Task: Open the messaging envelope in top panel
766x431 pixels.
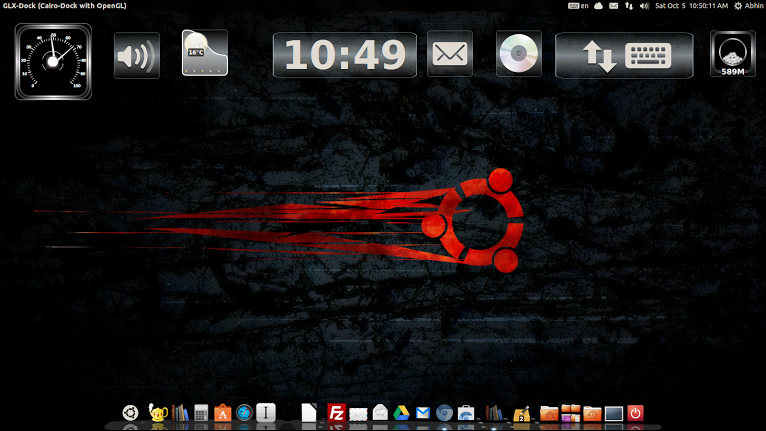Action: [614, 6]
